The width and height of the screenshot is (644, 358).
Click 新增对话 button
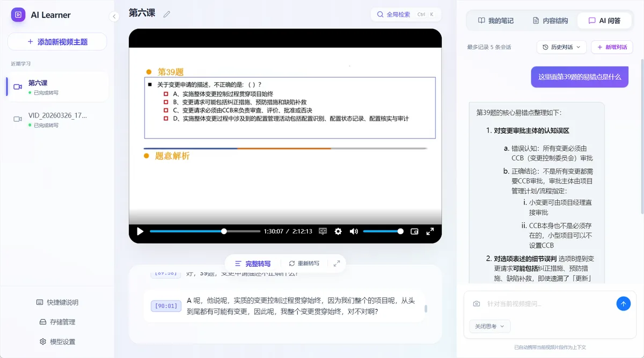[x=612, y=47]
